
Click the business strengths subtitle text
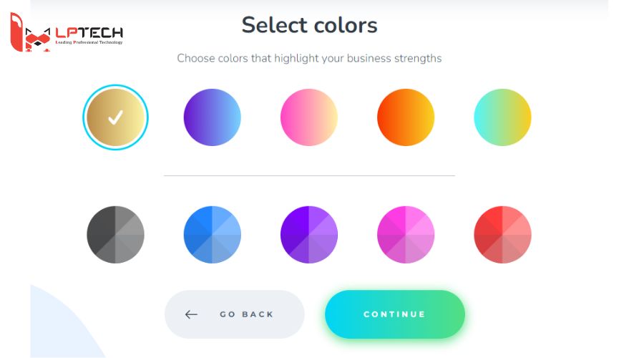tap(309, 58)
